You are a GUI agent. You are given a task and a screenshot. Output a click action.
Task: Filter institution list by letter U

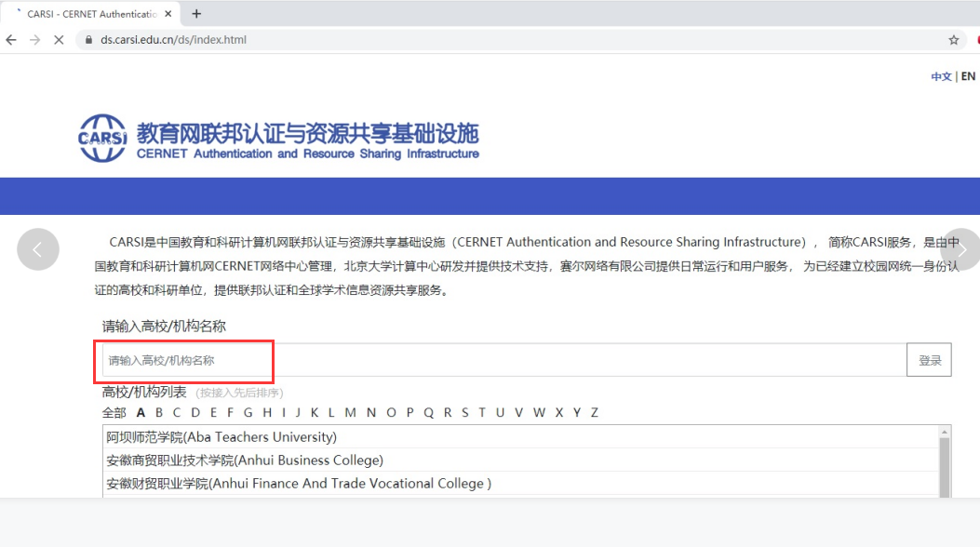click(500, 413)
